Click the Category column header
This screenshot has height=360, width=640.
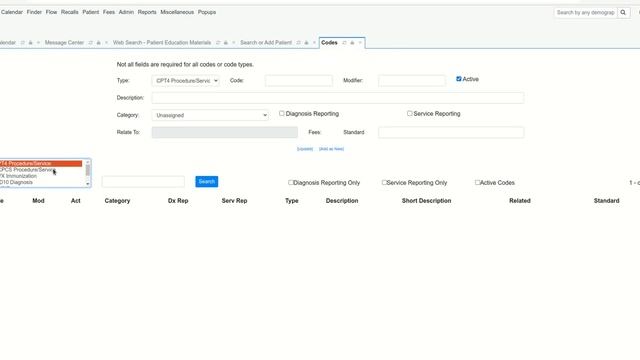(x=117, y=201)
